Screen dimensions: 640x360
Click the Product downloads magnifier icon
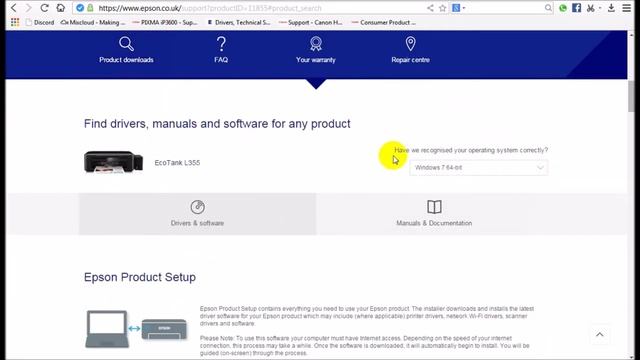126,44
